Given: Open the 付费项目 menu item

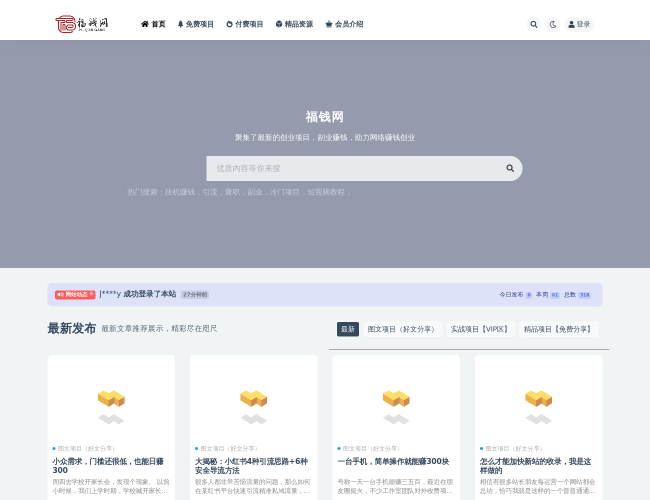Looking at the screenshot, I should [245, 24].
